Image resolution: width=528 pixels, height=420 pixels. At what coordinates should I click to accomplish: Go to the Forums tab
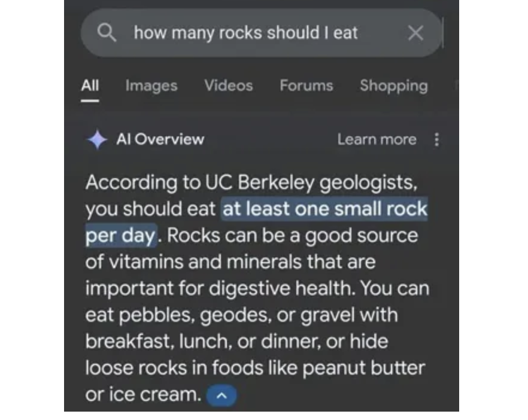pyautogui.click(x=306, y=86)
